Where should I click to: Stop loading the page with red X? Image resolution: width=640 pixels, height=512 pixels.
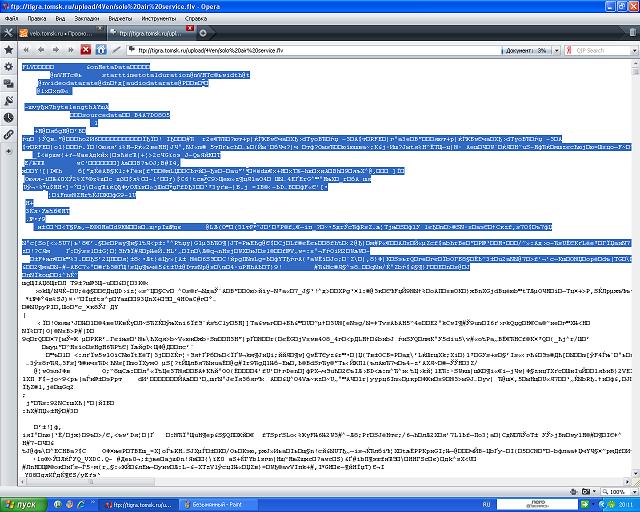click(86, 50)
